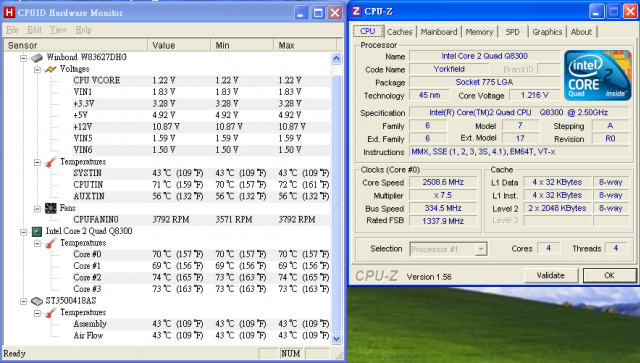Open the View menu in Hardware Monitor
Viewport: 640px width, 363px height.
[x=58, y=30]
